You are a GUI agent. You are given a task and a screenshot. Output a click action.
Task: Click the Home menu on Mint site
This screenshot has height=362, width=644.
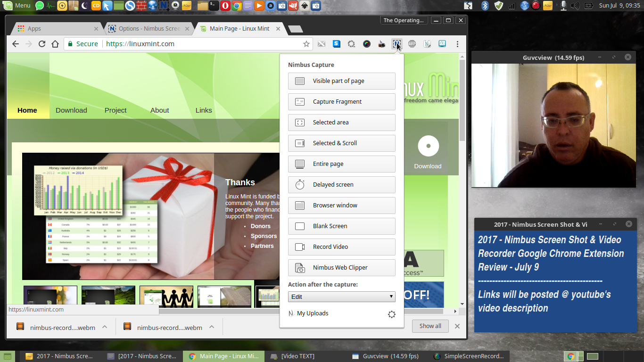(27, 110)
